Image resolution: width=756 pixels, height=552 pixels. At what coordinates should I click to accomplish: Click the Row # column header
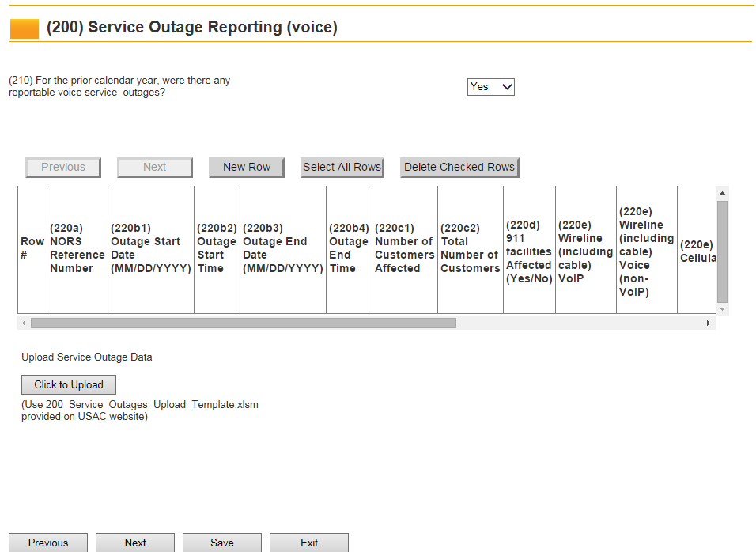[x=32, y=248]
